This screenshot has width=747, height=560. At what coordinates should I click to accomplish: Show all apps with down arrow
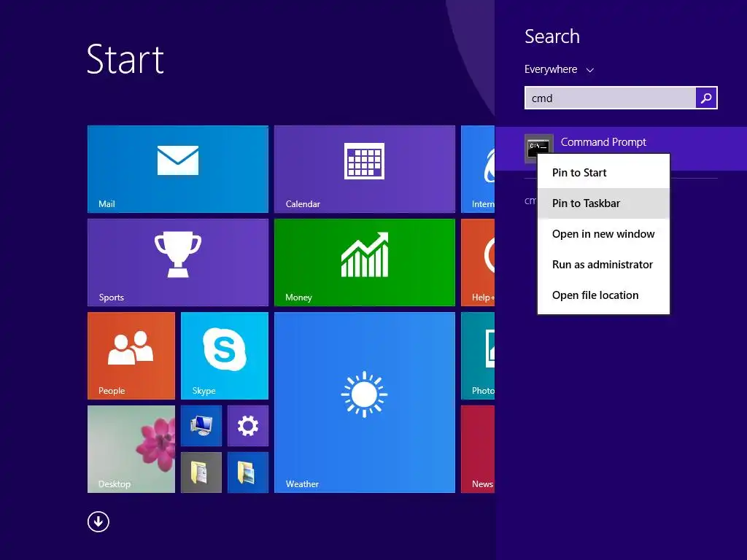click(x=98, y=521)
